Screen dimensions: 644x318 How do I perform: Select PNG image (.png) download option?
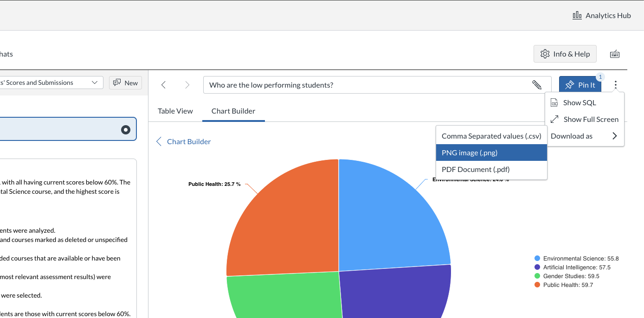tap(491, 153)
